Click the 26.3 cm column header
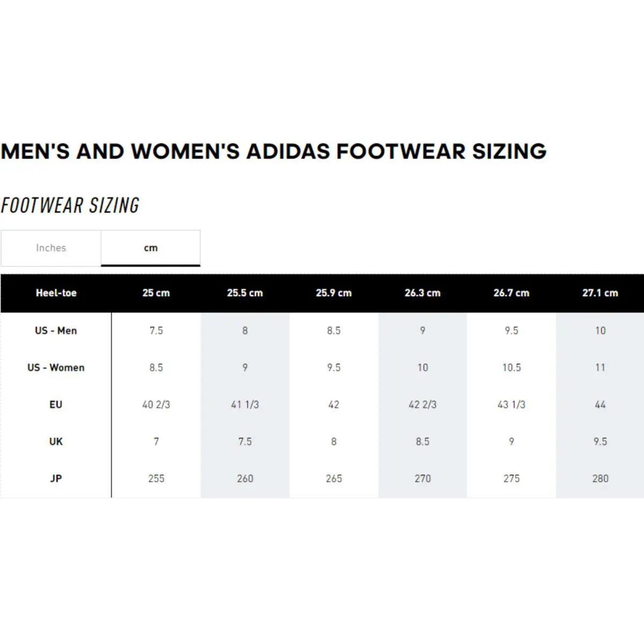644x644 pixels. point(422,293)
